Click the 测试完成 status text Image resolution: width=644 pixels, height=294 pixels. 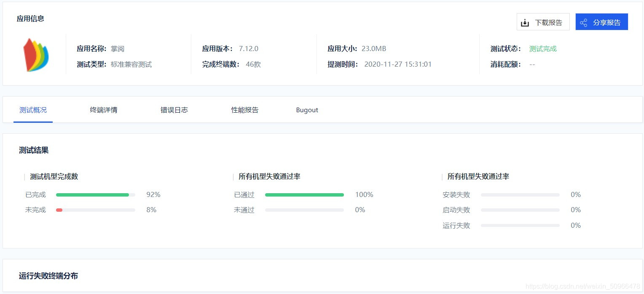coord(543,49)
